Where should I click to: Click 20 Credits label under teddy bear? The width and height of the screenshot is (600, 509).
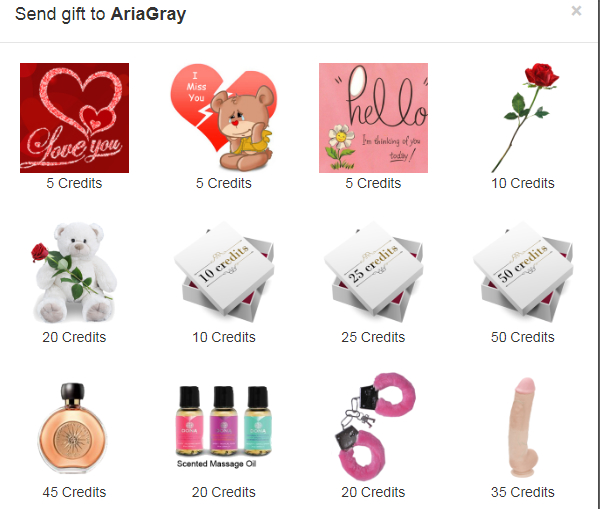[x=74, y=337]
